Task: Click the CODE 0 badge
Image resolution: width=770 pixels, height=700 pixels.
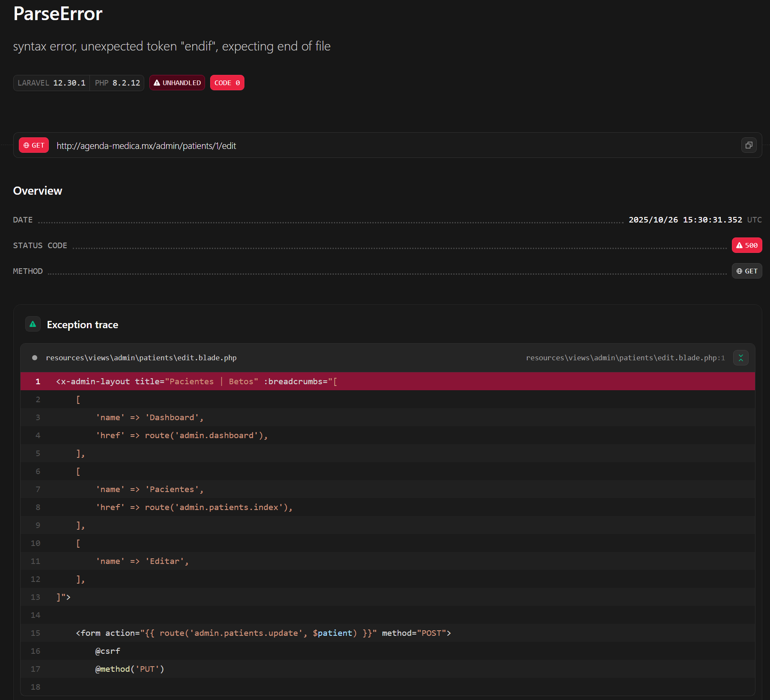Action: tap(227, 83)
